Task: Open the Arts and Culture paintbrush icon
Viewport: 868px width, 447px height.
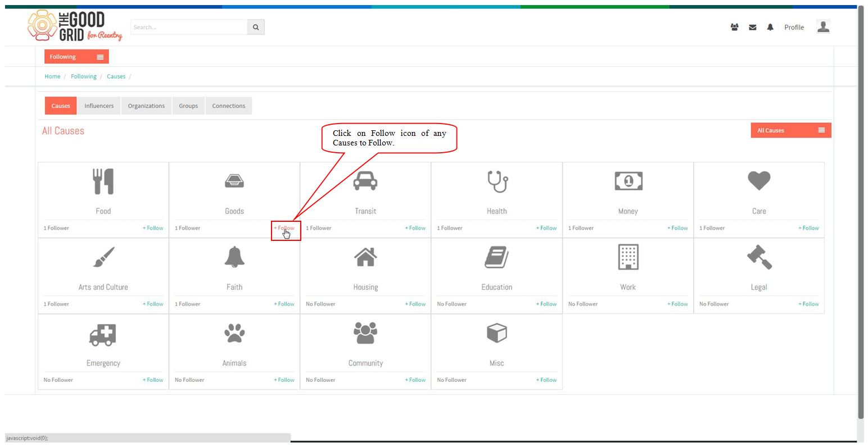Action: 103,257
